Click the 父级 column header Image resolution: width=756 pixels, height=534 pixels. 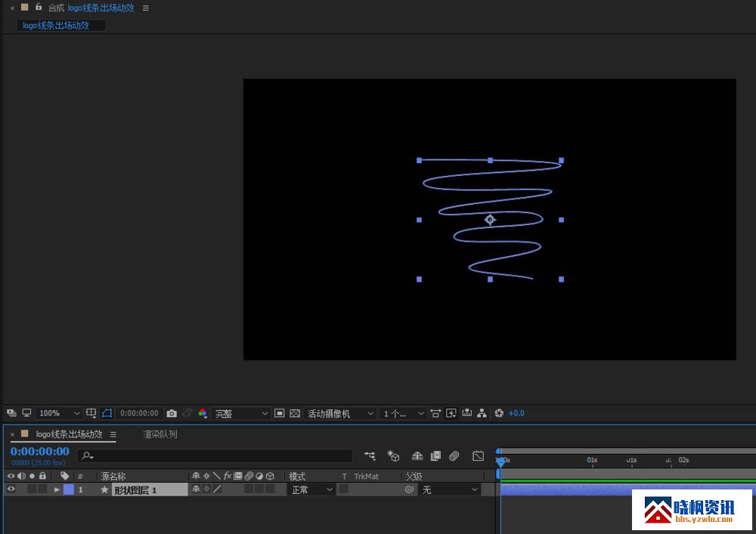click(414, 476)
